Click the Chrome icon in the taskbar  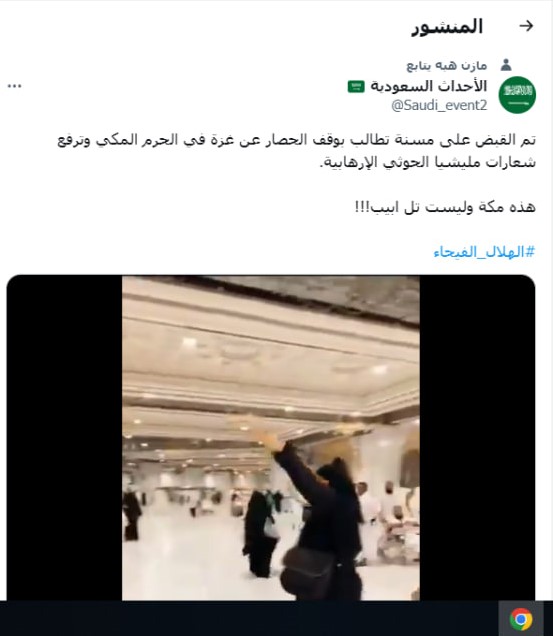click(x=521, y=619)
